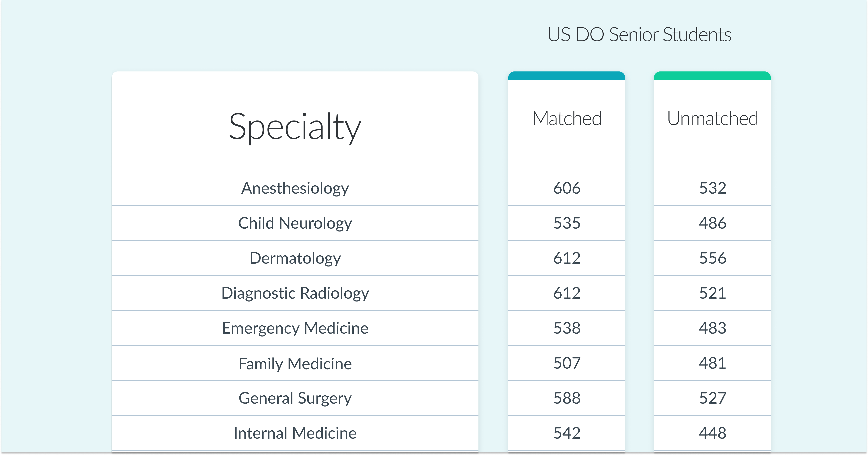Click the Child Neurology specialty name
The image size is (868, 455).
click(295, 223)
